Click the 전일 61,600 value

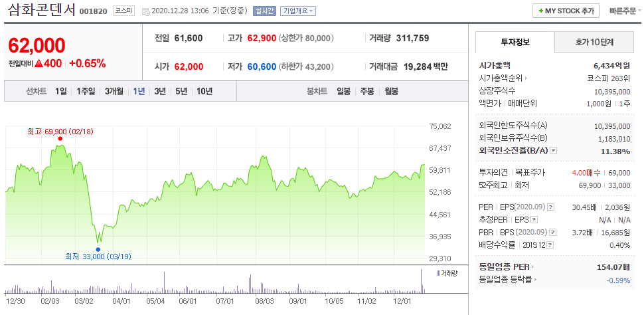(x=188, y=39)
